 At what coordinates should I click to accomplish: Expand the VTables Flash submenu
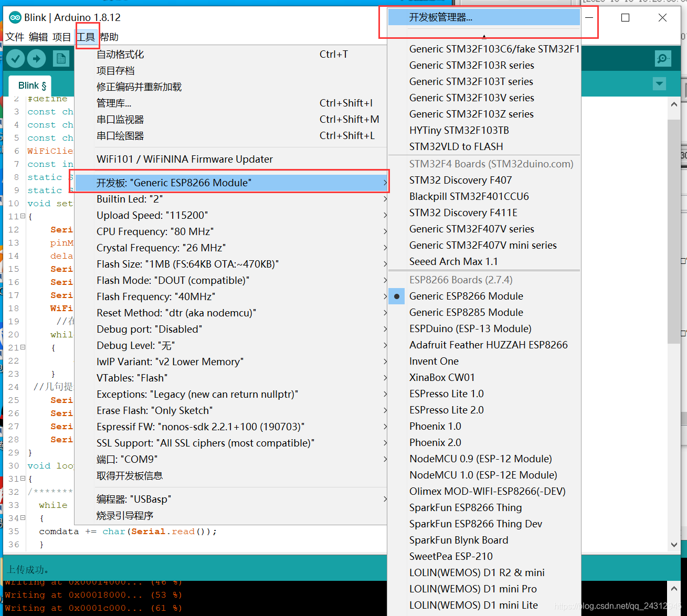point(231,378)
